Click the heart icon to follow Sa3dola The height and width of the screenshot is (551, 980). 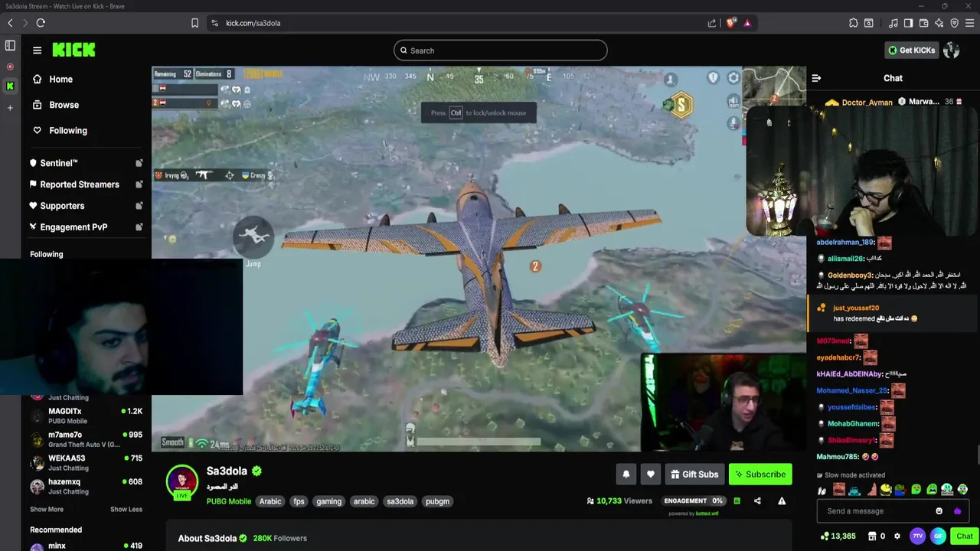(x=650, y=474)
